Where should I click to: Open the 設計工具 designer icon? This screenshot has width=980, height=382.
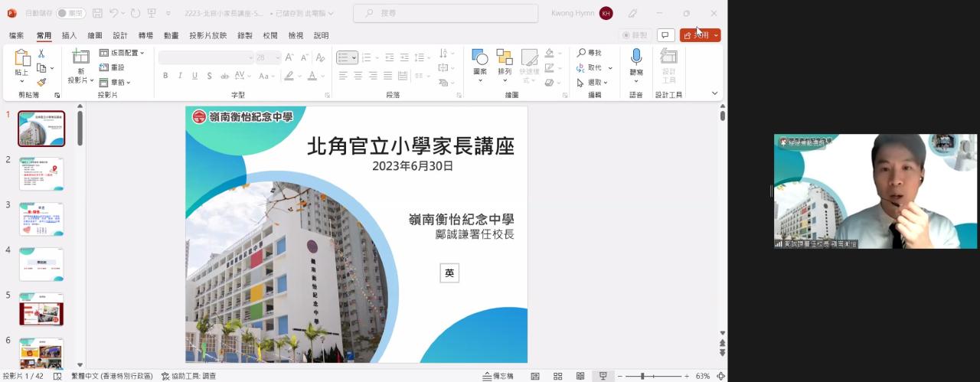pos(668,57)
